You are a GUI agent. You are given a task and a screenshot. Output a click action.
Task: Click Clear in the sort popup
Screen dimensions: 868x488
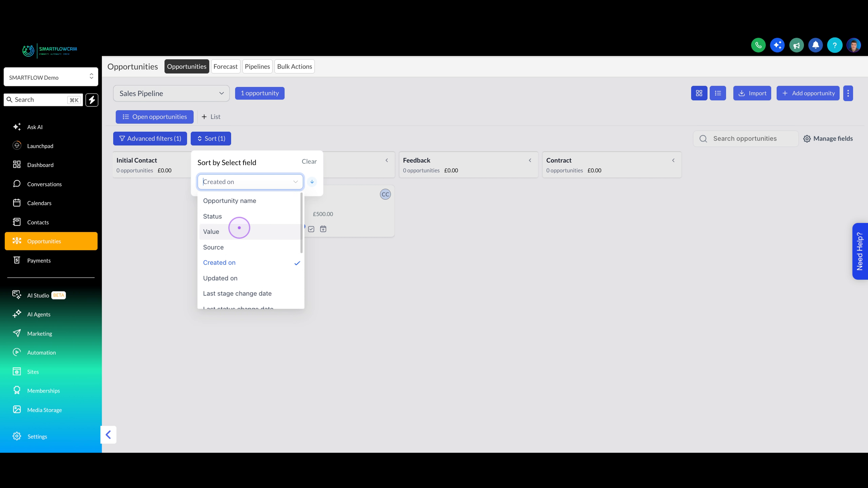(309, 162)
